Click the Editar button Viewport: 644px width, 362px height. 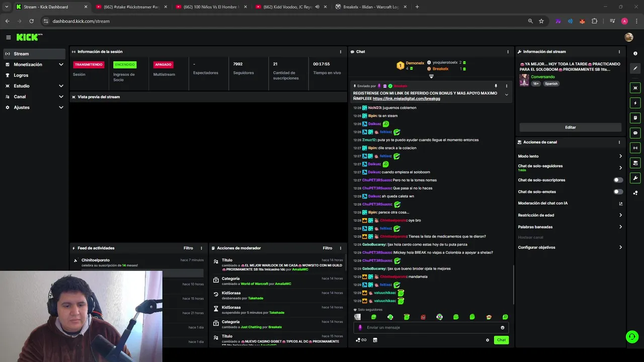pyautogui.click(x=570, y=127)
